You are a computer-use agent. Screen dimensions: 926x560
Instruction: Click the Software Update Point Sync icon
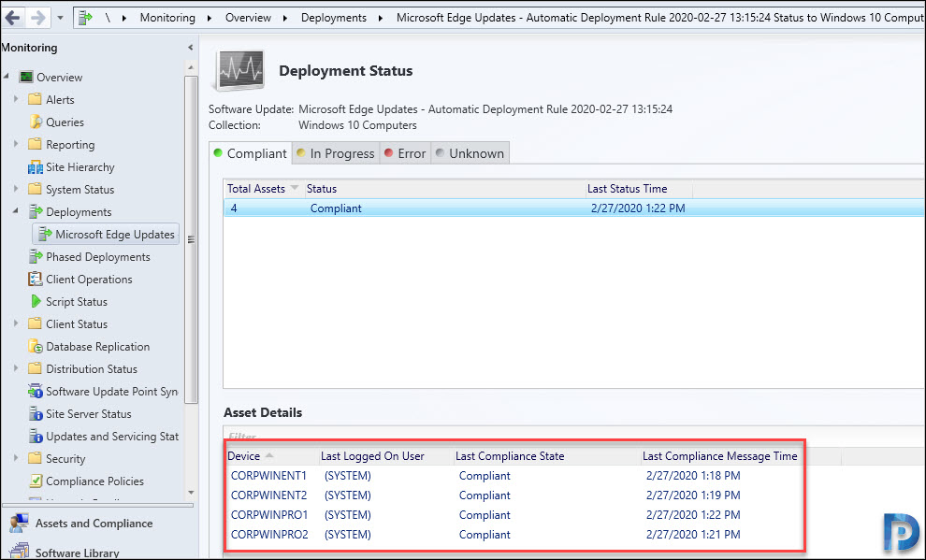(x=35, y=391)
